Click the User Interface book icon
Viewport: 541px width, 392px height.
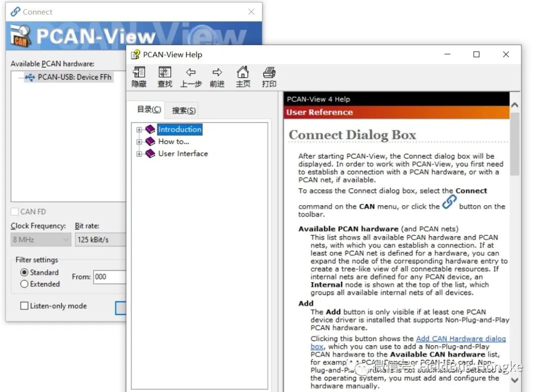pos(150,153)
